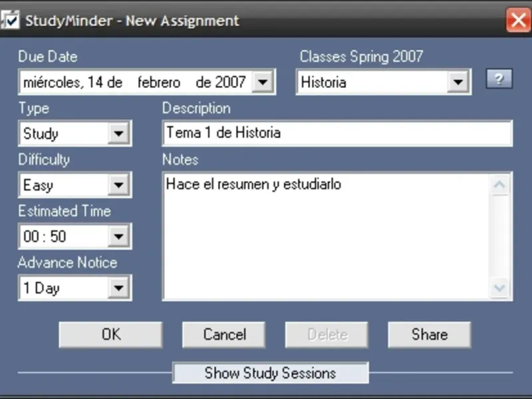
Task: Close the New Assignment dialog
Action: click(x=519, y=20)
